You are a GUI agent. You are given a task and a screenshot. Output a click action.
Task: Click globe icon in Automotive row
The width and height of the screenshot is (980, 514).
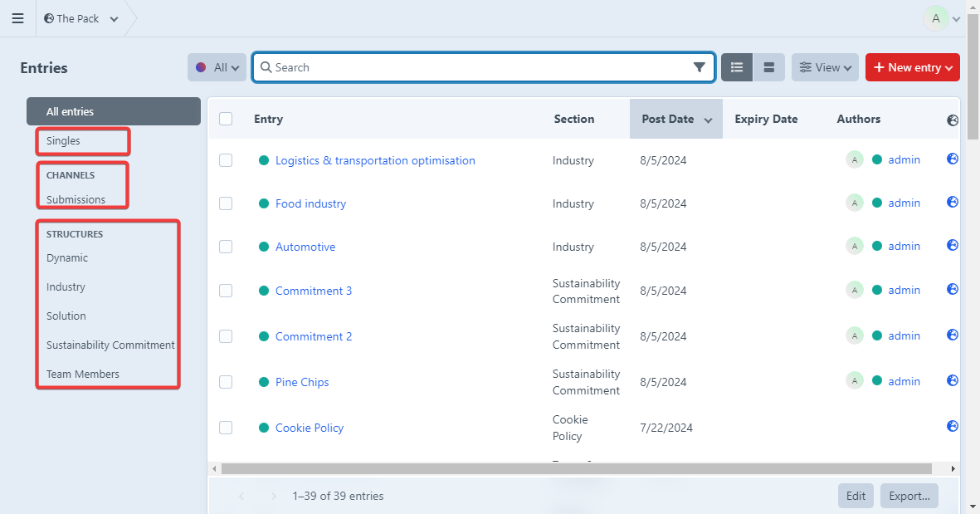pyautogui.click(x=952, y=245)
